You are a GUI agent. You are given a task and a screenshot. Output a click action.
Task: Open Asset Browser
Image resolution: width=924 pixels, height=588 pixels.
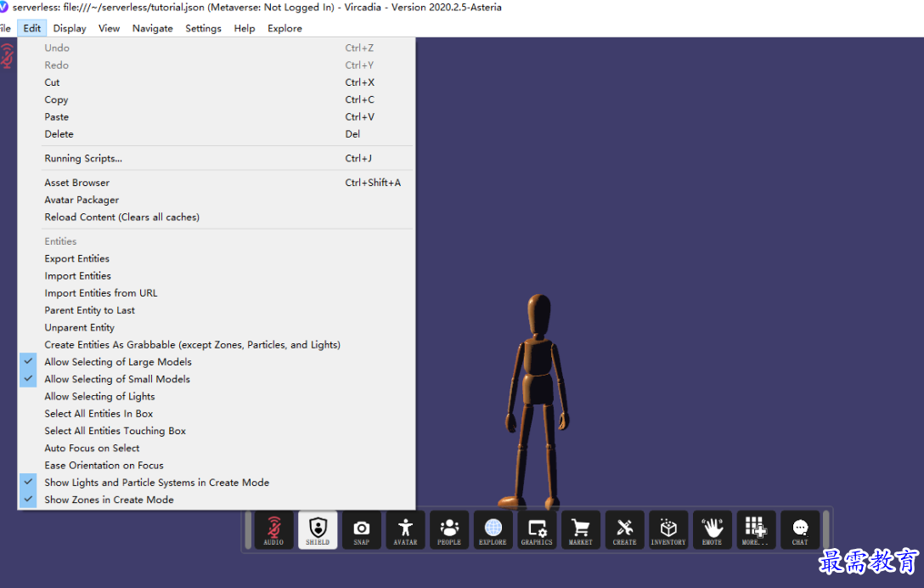(x=217, y=182)
